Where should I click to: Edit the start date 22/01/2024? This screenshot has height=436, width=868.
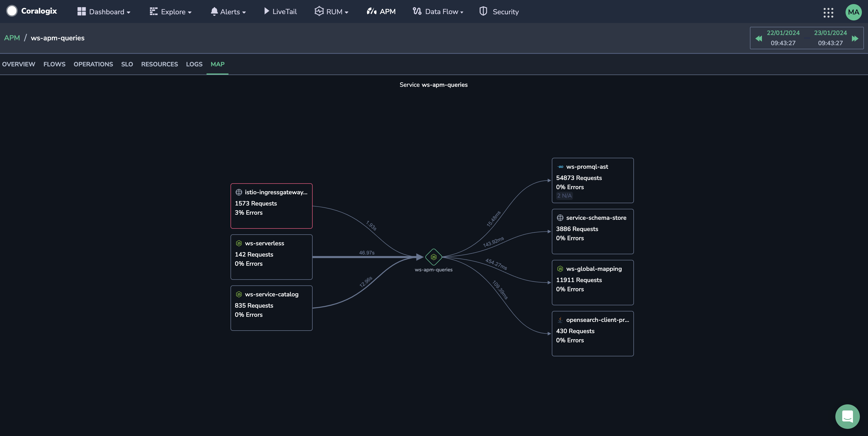click(x=783, y=33)
